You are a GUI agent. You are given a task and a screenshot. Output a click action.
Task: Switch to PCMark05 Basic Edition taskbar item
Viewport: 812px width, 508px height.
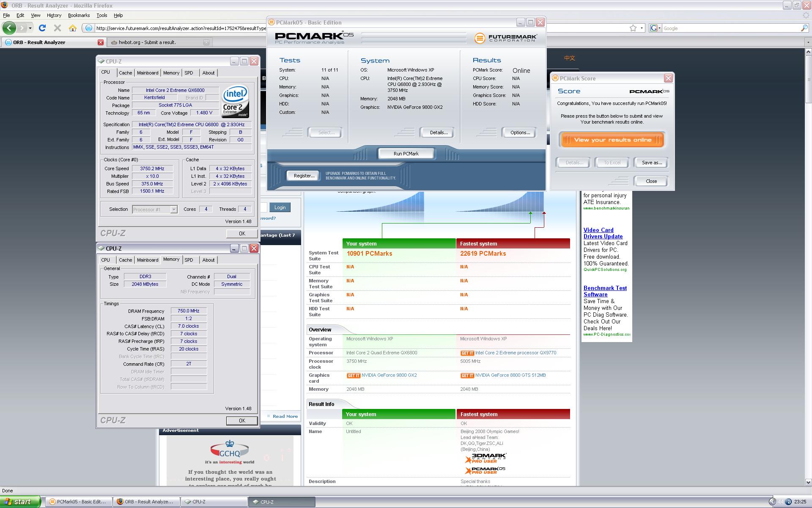click(78, 502)
